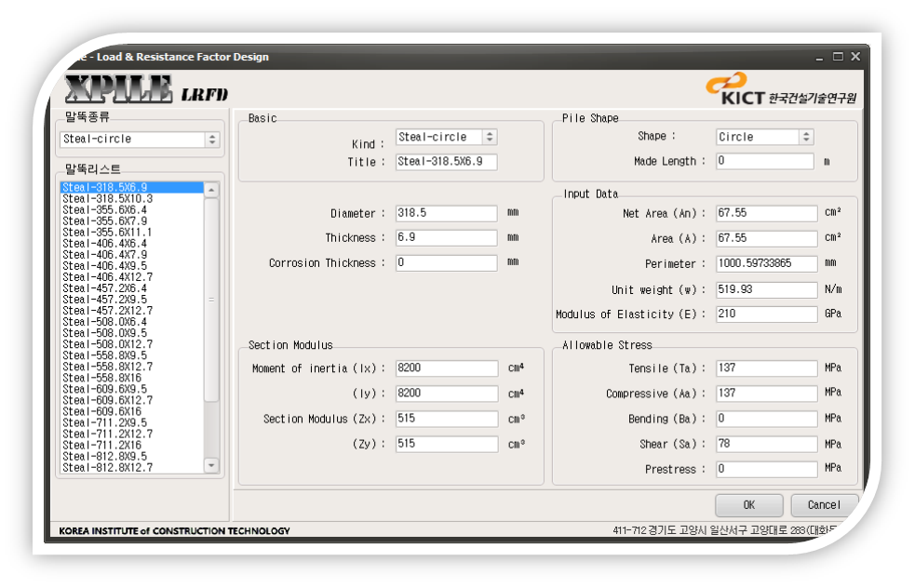Image resolution: width=915 pixels, height=588 pixels.
Task: Select Steal-457.2X9.5 in the list
Action: [x=132, y=300]
